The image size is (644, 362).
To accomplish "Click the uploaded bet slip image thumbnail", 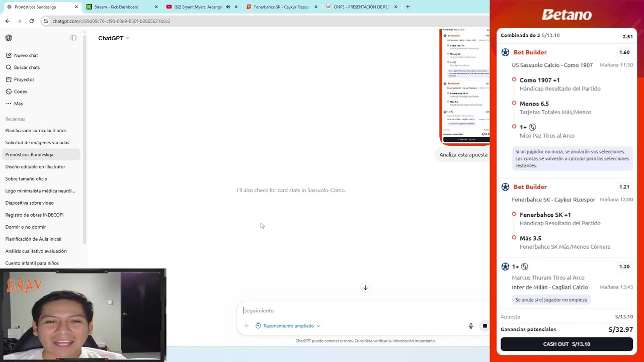I will pyautogui.click(x=464, y=86).
